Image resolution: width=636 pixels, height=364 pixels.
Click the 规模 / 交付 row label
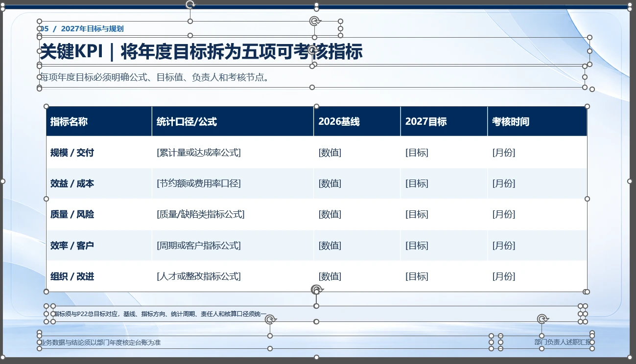coord(72,153)
